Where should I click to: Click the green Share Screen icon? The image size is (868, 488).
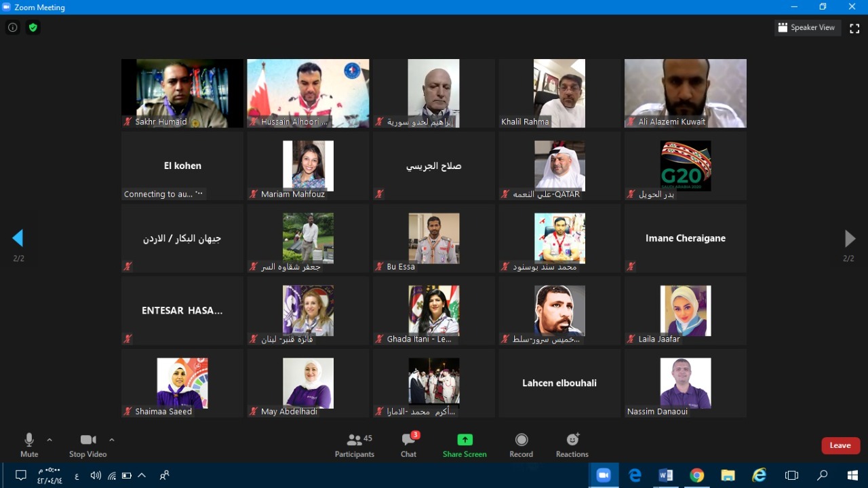click(x=465, y=440)
